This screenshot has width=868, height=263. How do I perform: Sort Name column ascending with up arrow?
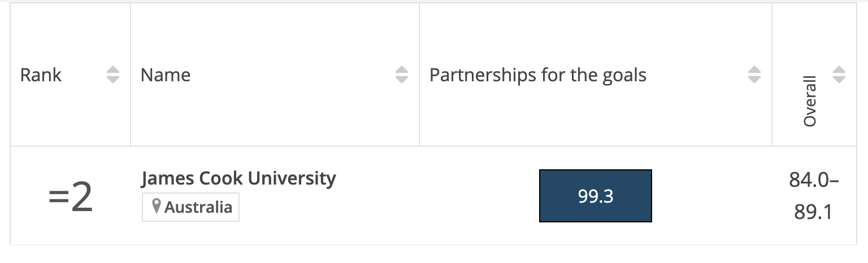pyautogui.click(x=401, y=71)
